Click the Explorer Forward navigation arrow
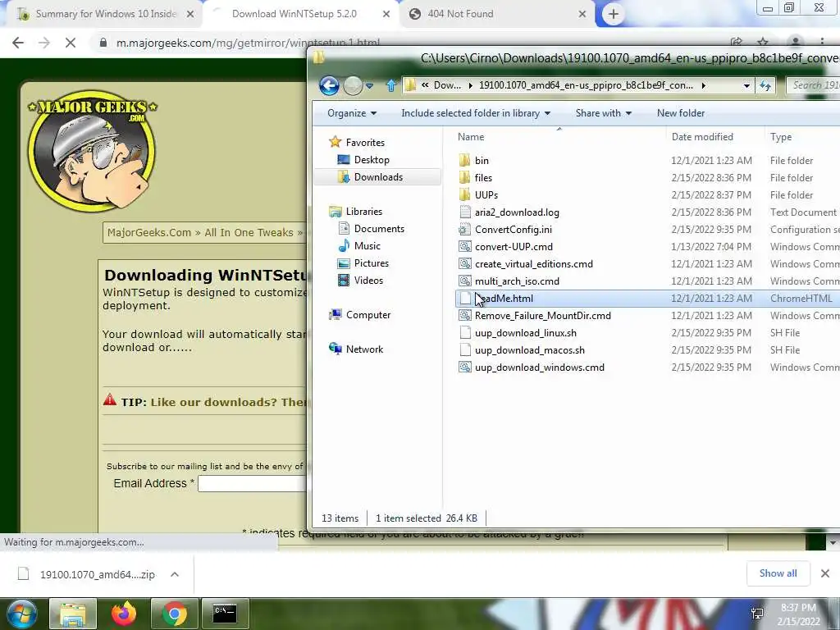Viewport: 840px width, 630px height. click(353, 85)
